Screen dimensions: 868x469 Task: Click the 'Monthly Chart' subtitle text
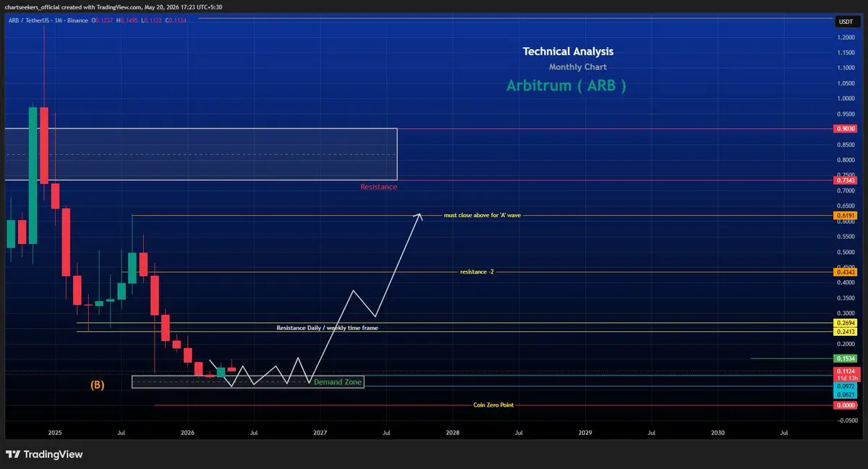point(577,67)
